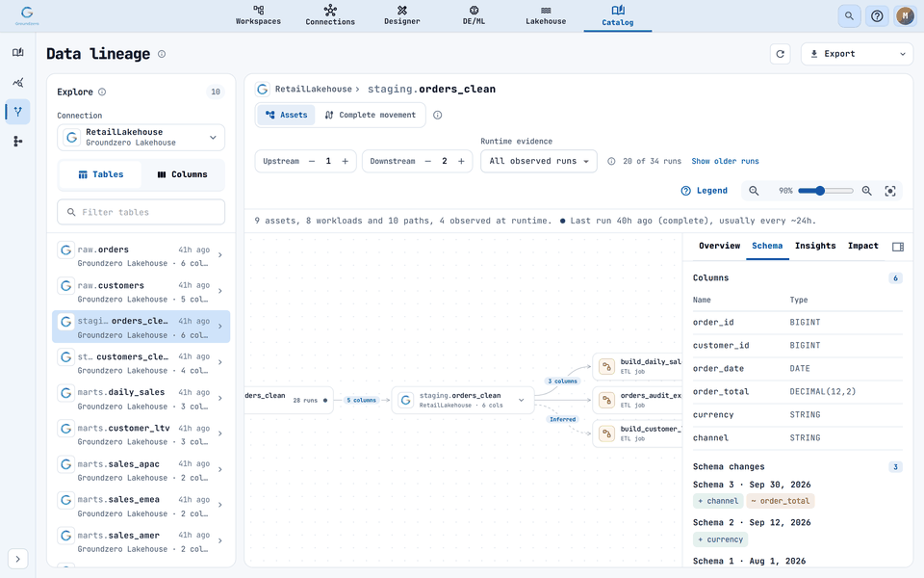Zoom in the lineage graph
Screen dimensions: 924x578
pyautogui.click(x=867, y=191)
